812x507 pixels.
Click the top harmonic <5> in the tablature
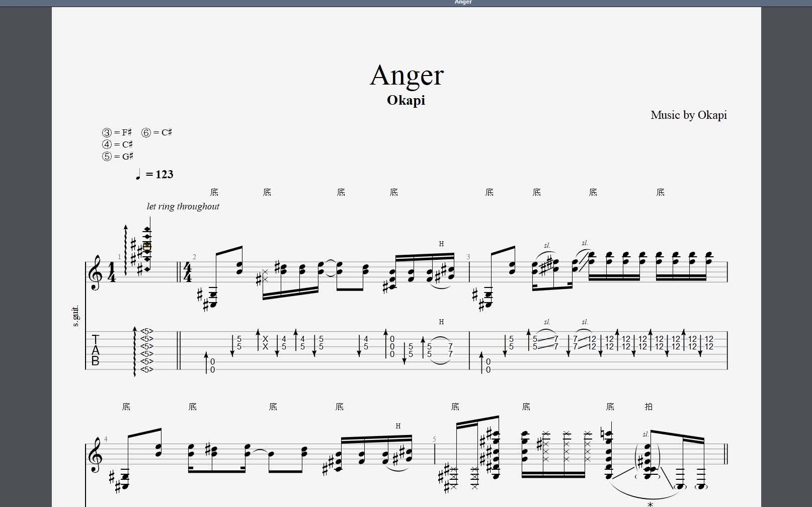click(x=146, y=331)
